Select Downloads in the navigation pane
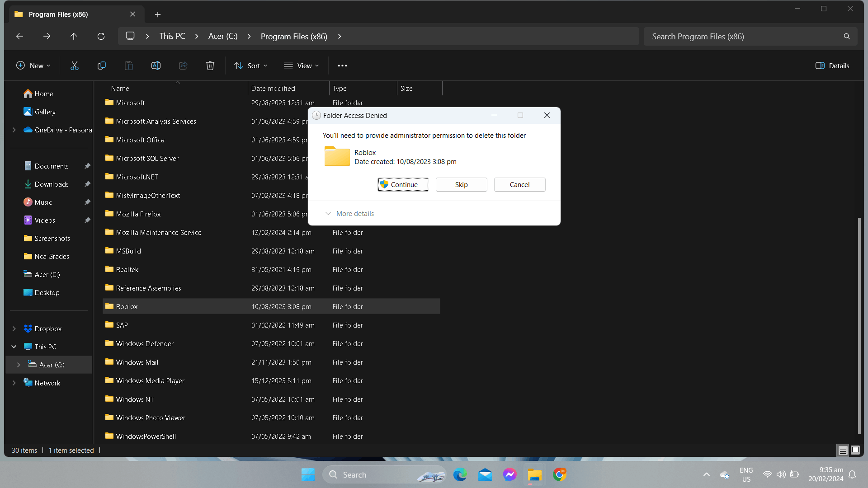 point(52,184)
